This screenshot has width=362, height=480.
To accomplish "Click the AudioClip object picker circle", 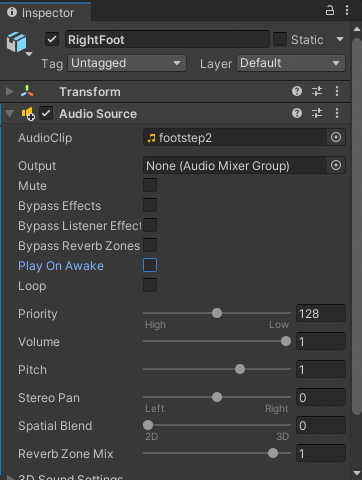I will point(336,137).
